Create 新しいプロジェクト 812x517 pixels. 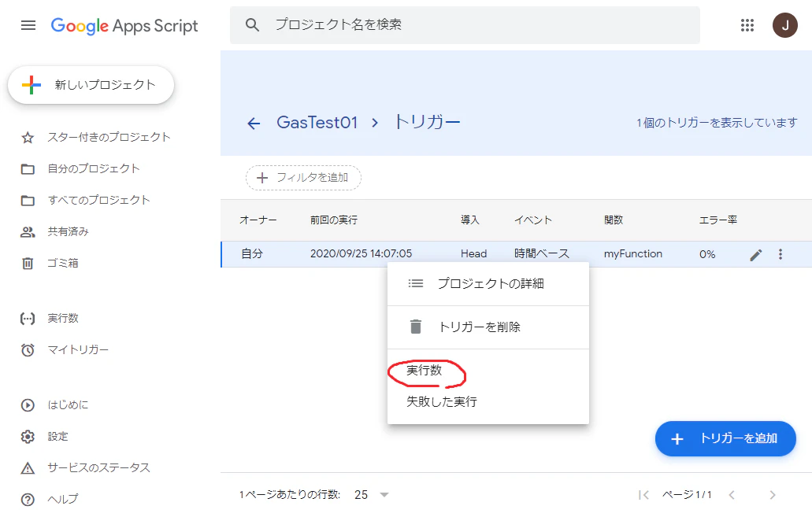point(91,85)
